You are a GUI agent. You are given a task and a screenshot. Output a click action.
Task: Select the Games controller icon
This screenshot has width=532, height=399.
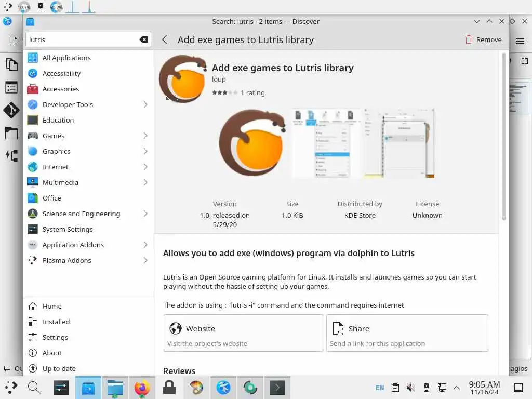(33, 136)
